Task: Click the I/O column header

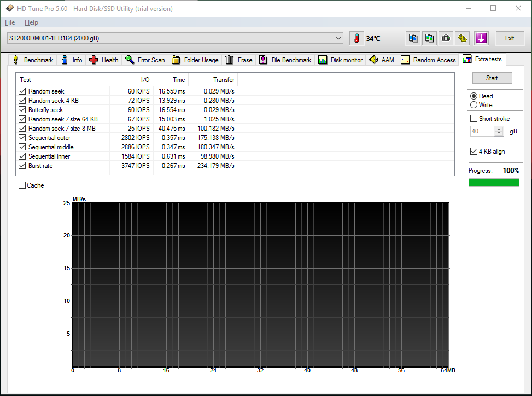Action: pyautogui.click(x=131, y=80)
